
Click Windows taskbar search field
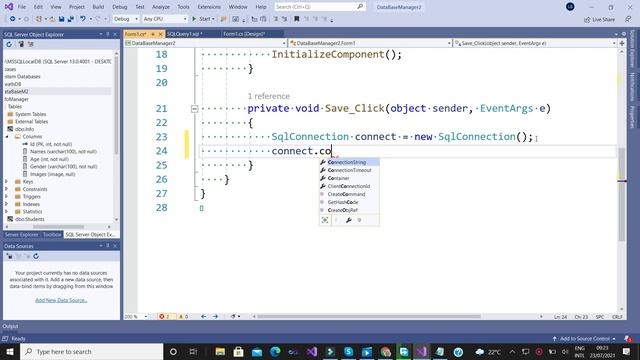pyautogui.click(x=92, y=351)
